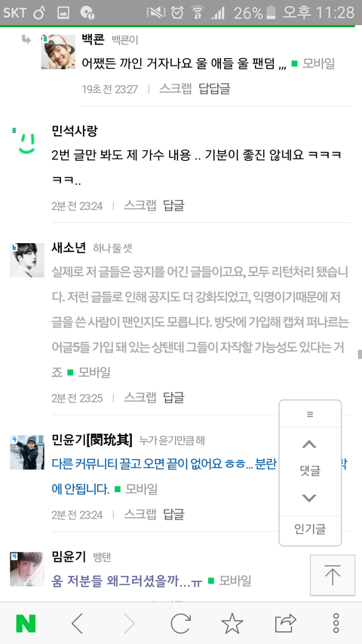Tap 답글 under 새소년's comment
The height and width of the screenshot is (644, 362).
coord(173,397)
